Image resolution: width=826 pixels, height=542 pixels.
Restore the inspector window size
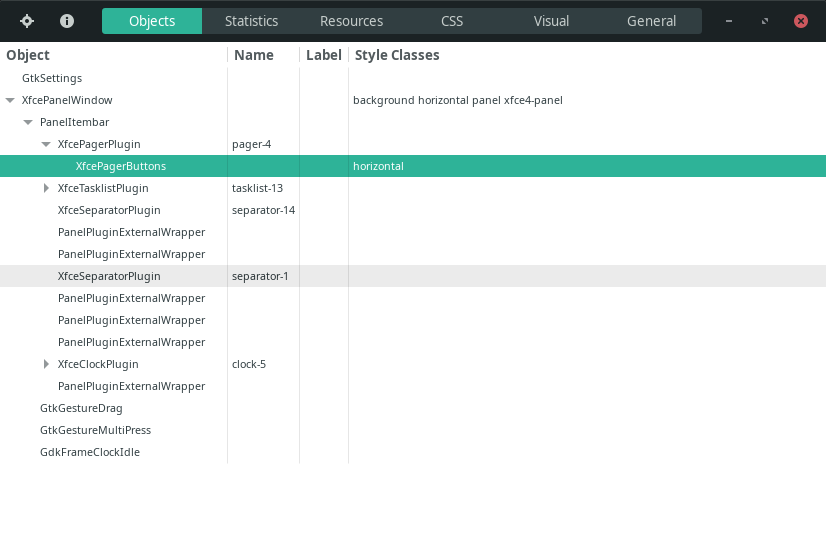pyautogui.click(x=765, y=21)
